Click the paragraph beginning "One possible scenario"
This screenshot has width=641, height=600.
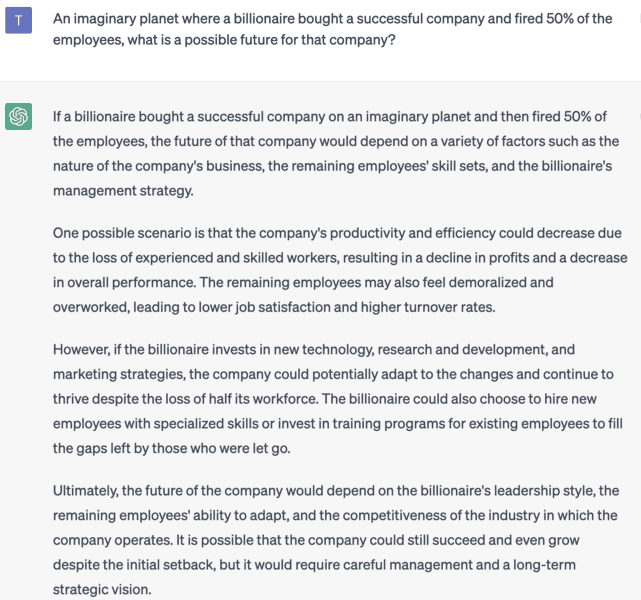coord(336,270)
